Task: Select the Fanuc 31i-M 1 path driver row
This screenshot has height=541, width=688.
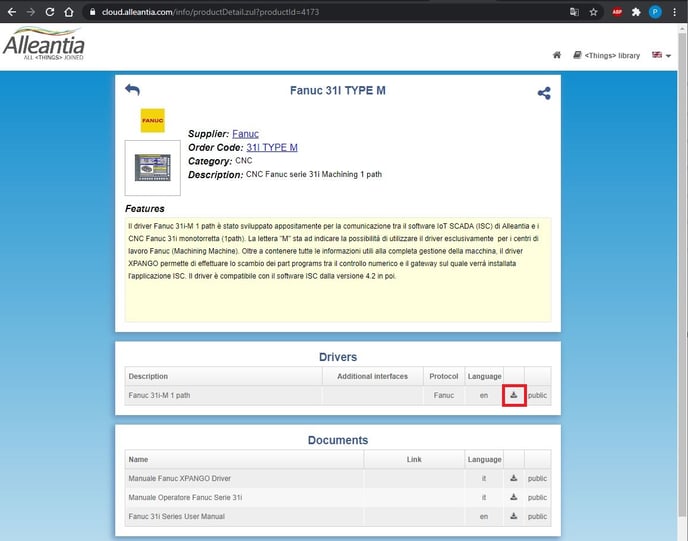Action: point(338,395)
